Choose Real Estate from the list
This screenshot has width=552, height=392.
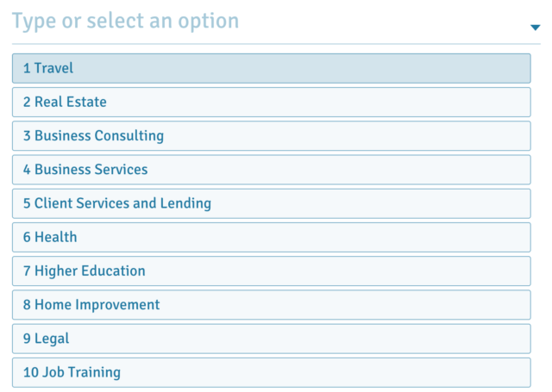[x=271, y=102]
